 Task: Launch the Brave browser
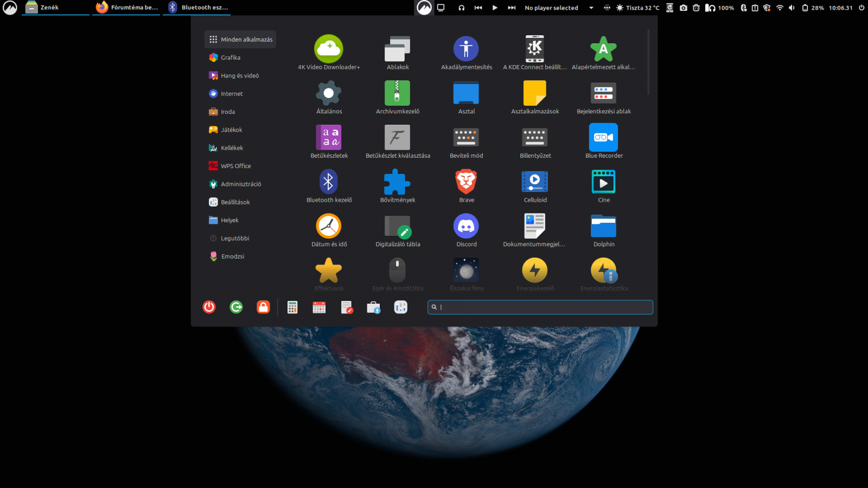467,186
